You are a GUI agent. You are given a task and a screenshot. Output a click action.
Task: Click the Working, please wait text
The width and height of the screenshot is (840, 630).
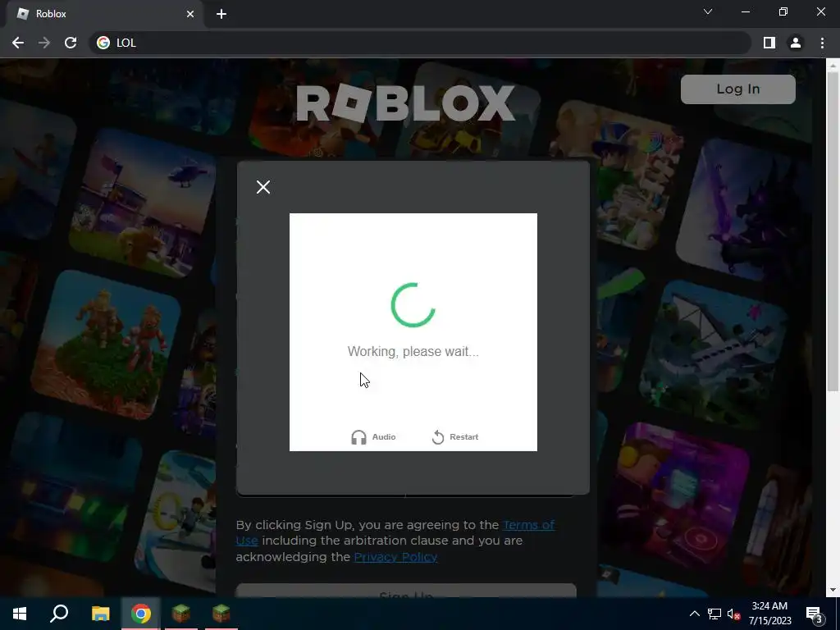(x=413, y=351)
